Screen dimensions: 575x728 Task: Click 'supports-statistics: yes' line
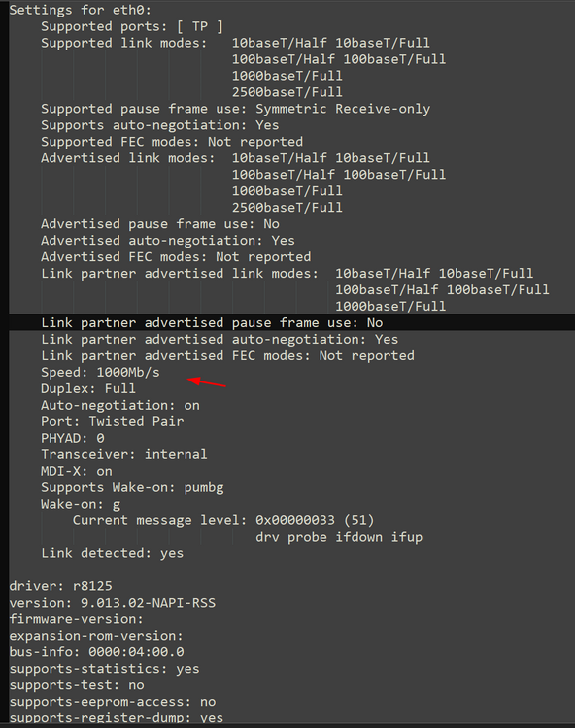click(x=104, y=669)
